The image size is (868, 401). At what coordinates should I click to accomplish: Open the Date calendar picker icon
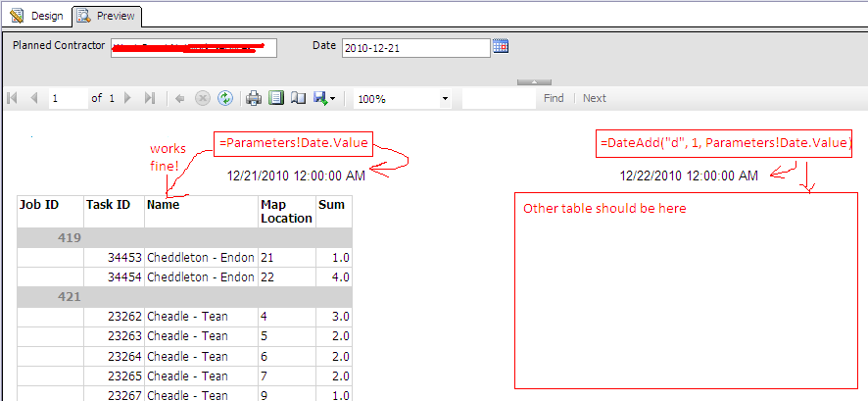point(501,46)
